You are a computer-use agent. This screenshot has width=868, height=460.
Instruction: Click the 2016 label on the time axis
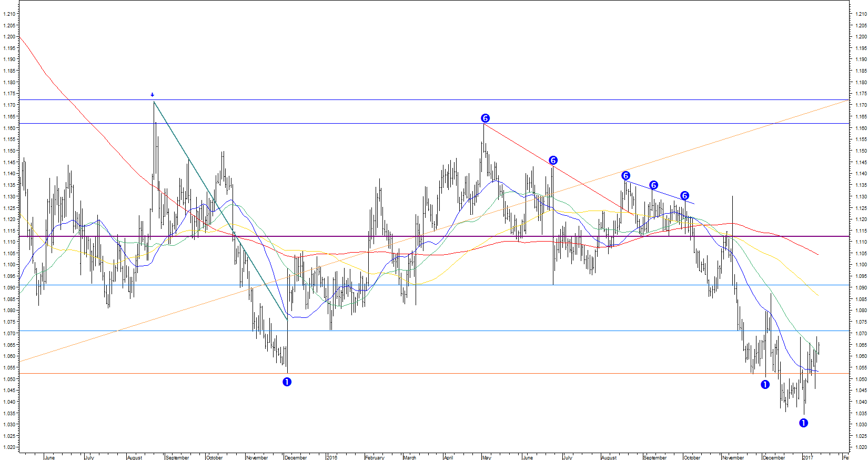click(332, 457)
